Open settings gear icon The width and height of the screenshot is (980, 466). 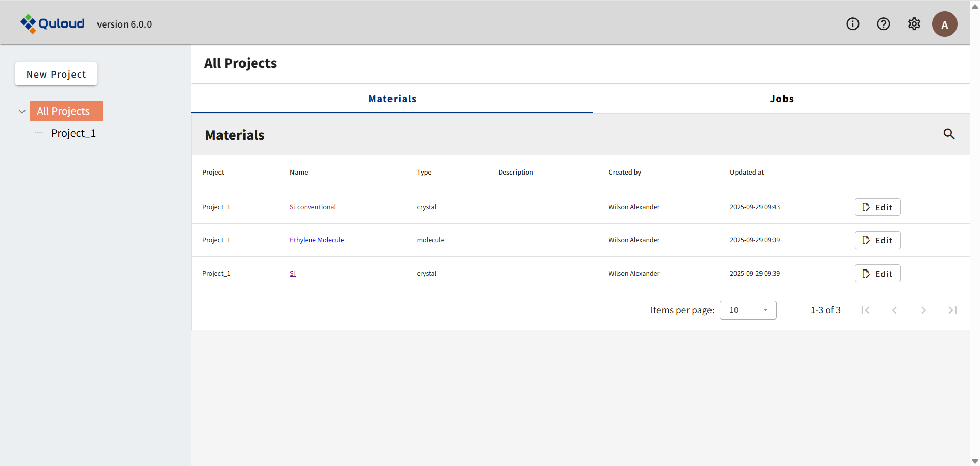(914, 24)
